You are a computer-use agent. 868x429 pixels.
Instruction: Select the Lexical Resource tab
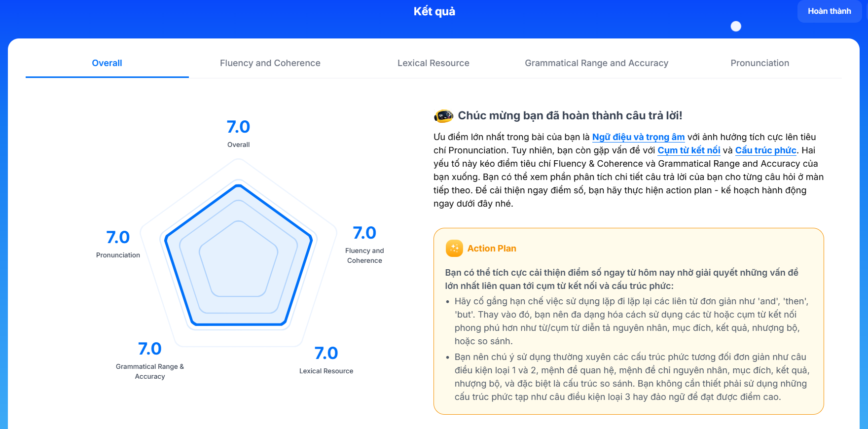click(433, 63)
